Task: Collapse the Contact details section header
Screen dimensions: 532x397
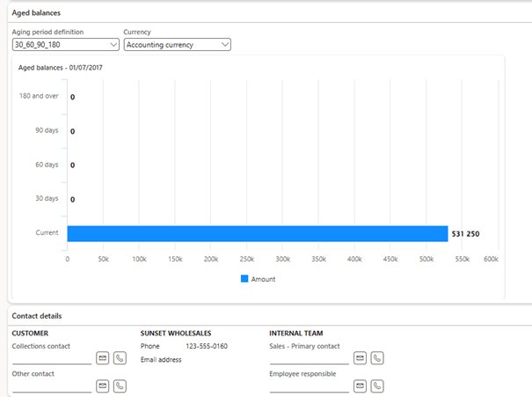Action: (x=36, y=316)
